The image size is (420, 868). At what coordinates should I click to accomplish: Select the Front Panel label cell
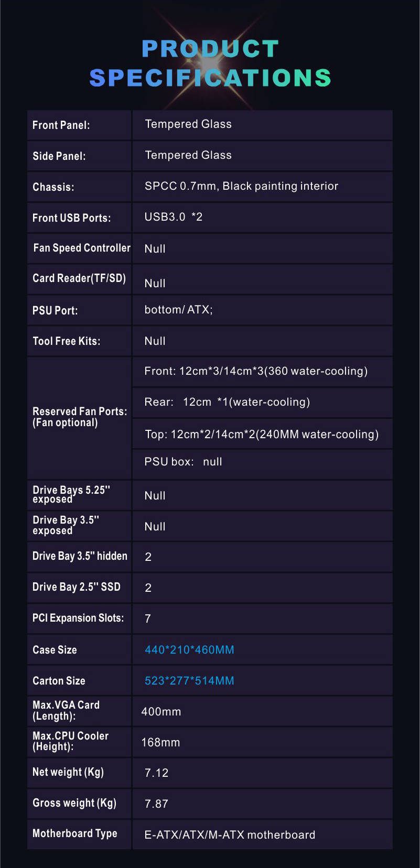coord(79,125)
